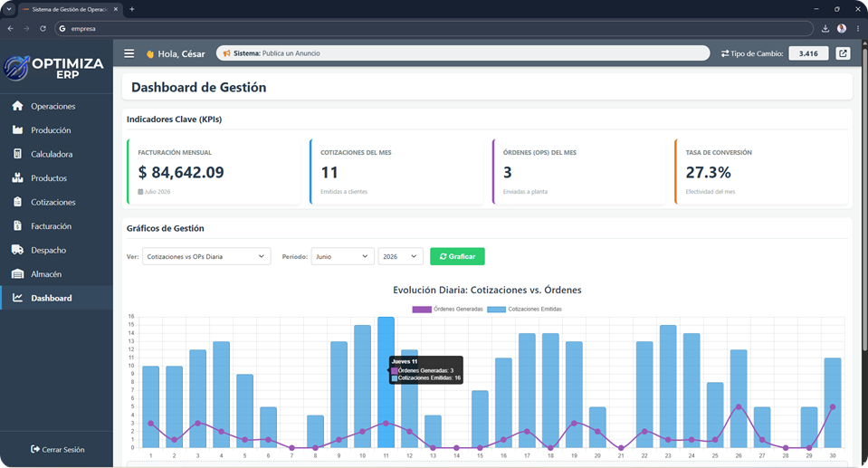This screenshot has width=868, height=468.
Task: Click the Órdenes (OPS) del Mes KPI card
Action: tap(579, 172)
